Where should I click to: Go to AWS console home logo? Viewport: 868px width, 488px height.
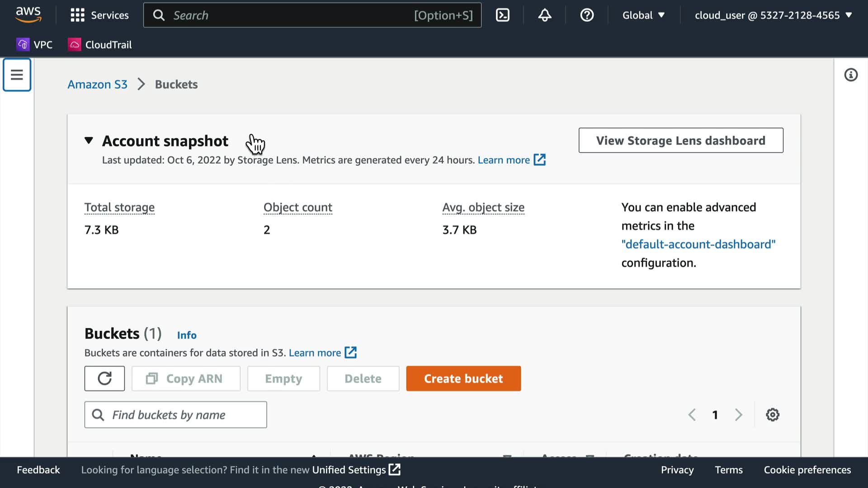click(28, 15)
